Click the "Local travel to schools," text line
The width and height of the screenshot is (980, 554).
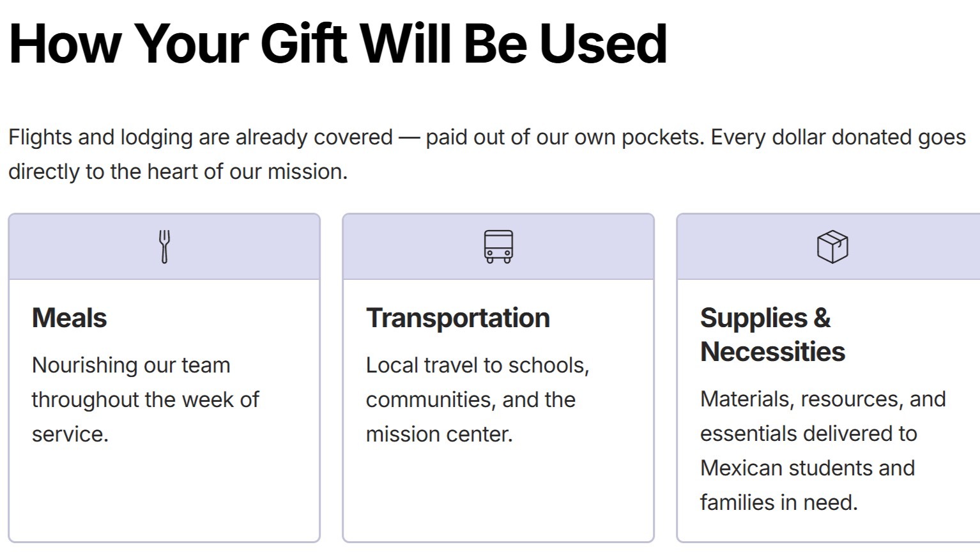click(477, 365)
